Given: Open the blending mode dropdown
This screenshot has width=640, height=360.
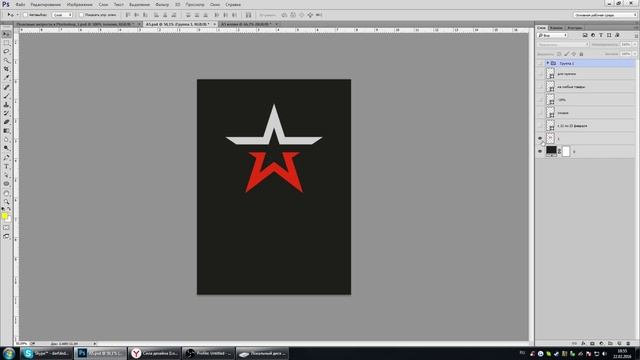Looking at the screenshot, I should tap(563, 44).
